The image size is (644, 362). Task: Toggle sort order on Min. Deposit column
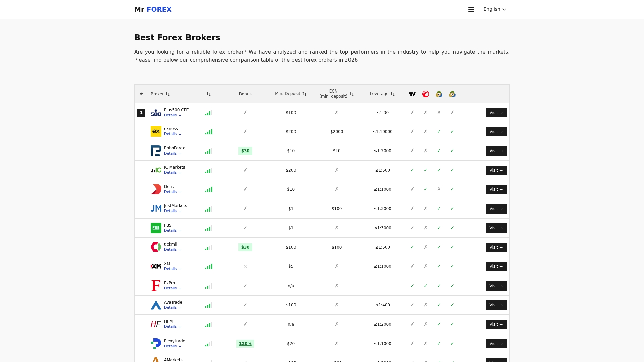pos(304,94)
